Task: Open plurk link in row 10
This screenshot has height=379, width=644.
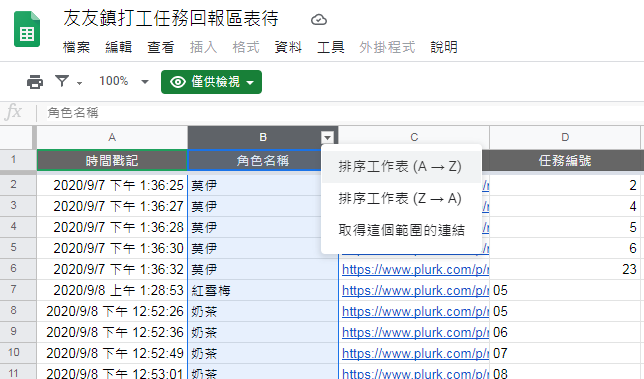Action: (415, 353)
